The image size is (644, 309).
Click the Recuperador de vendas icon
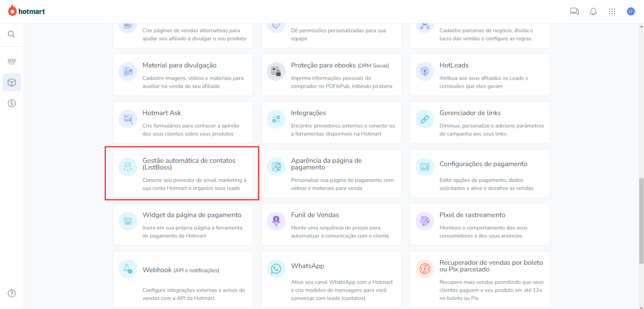(425, 269)
